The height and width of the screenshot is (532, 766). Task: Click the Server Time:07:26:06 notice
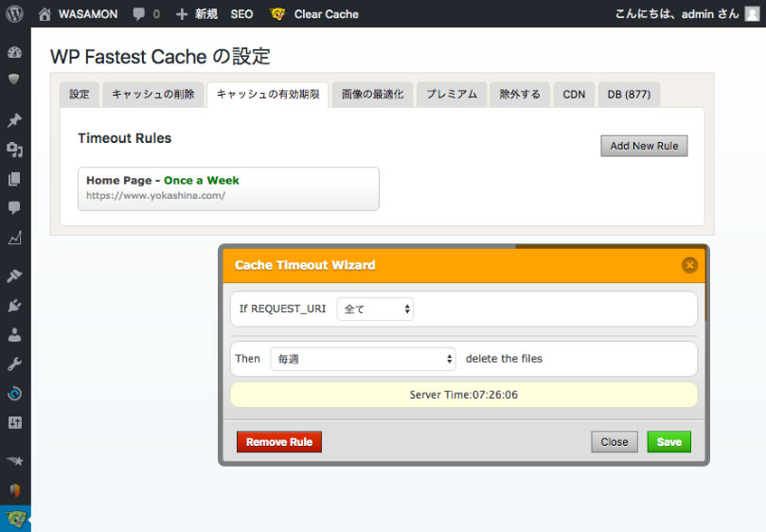pyautogui.click(x=464, y=395)
